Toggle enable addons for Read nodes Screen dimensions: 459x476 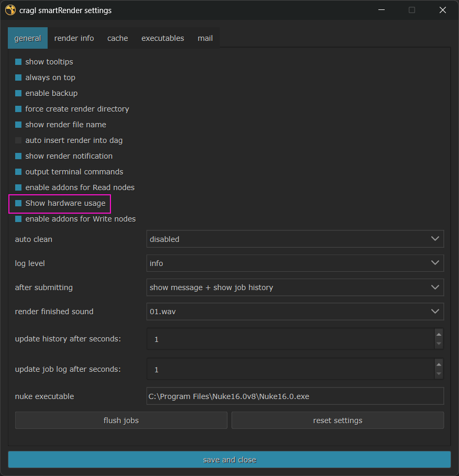18,187
